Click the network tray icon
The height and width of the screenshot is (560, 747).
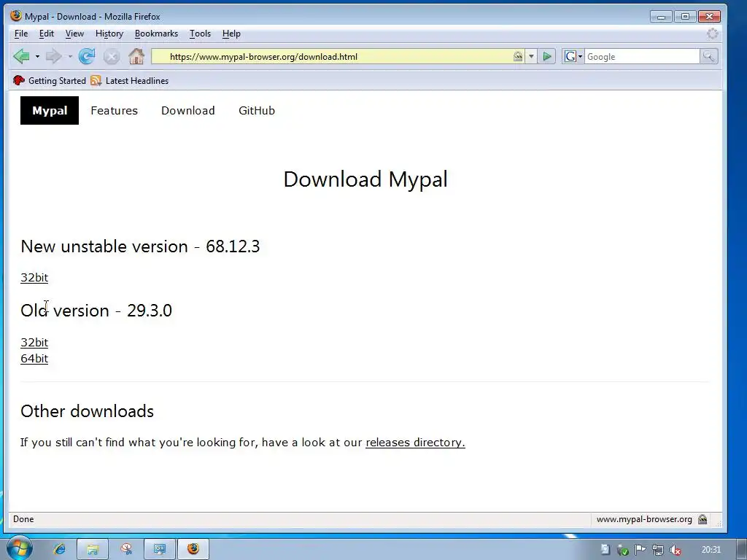tap(658, 550)
